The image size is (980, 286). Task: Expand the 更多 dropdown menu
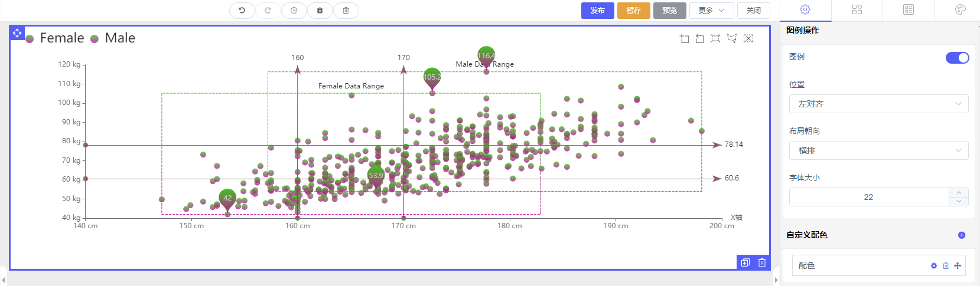[711, 11]
